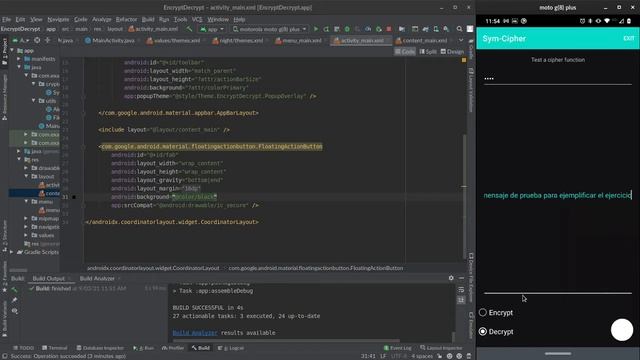The image size is (640, 360).
Task: Switch to Build Analyzer tab
Action: coord(97,278)
